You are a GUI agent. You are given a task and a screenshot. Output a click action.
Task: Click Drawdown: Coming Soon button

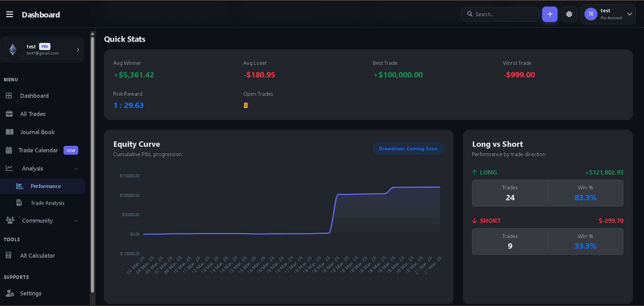408,149
